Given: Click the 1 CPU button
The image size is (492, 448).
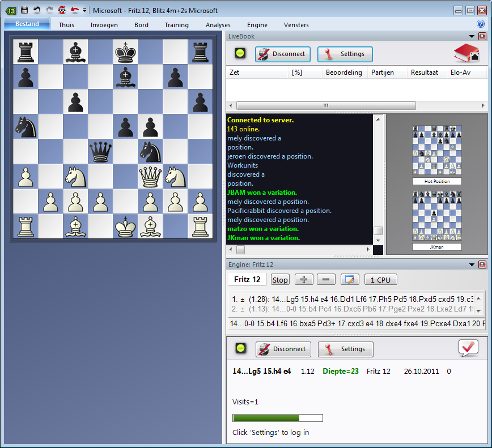Looking at the screenshot, I should pyautogui.click(x=380, y=279).
